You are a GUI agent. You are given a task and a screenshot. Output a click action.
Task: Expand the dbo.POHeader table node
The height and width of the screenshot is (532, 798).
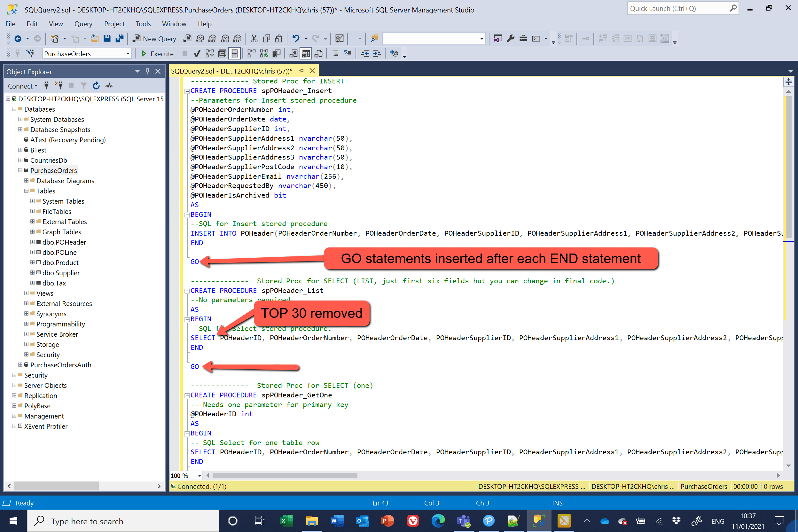pyautogui.click(x=33, y=242)
